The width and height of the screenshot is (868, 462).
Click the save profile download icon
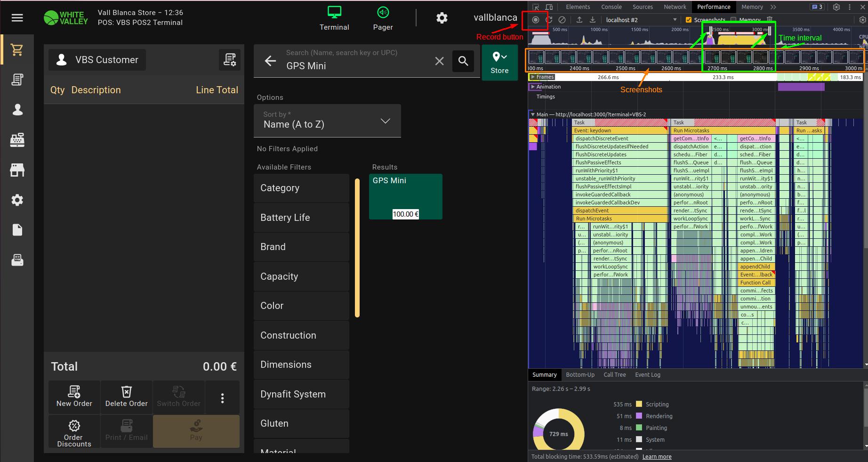tap(593, 20)
